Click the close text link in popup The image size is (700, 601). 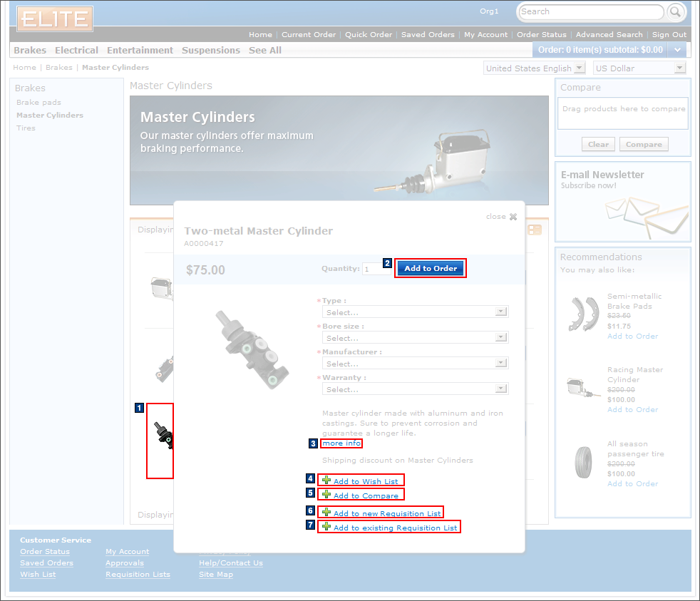[496, 217]
